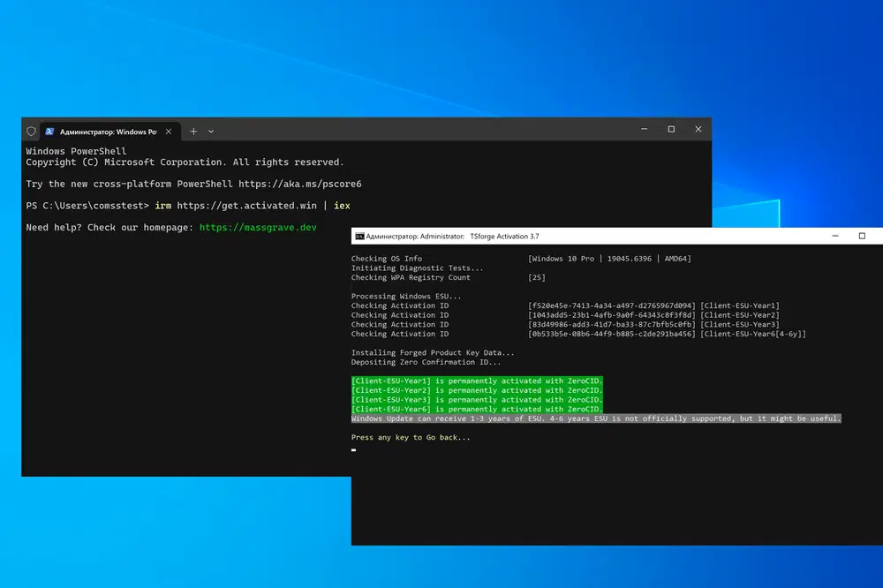The height and width of the screenshot is (588, 883).
Task: Select the PowerShell icon on the terminal tab
Action: point(49,132)
